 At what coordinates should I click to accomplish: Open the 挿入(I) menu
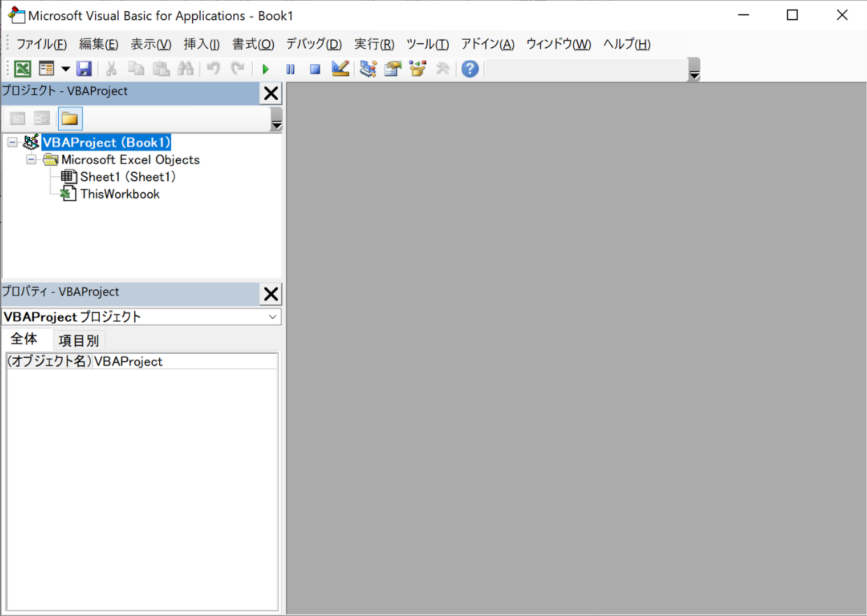(202, 44)
